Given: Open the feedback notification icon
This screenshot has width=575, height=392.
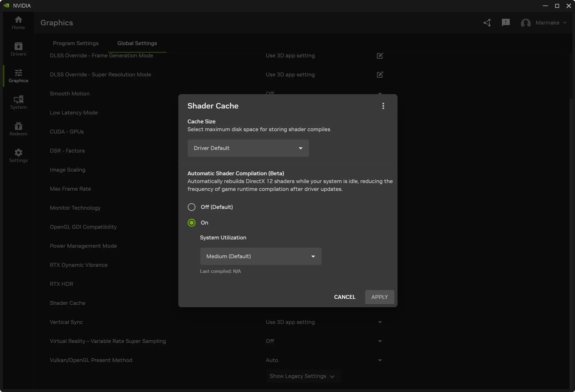Looking at the screenshot, I should [x=506, y=23].
